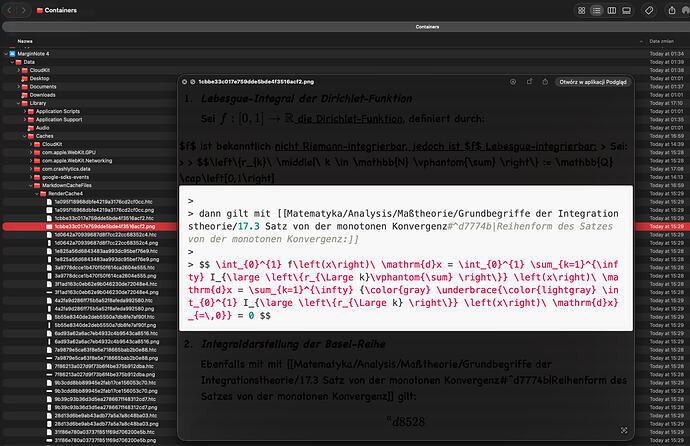The width and height of the screenshot is (690, 446).
Task: Expand the Application Support folder
Action: [x=25, y=120]
